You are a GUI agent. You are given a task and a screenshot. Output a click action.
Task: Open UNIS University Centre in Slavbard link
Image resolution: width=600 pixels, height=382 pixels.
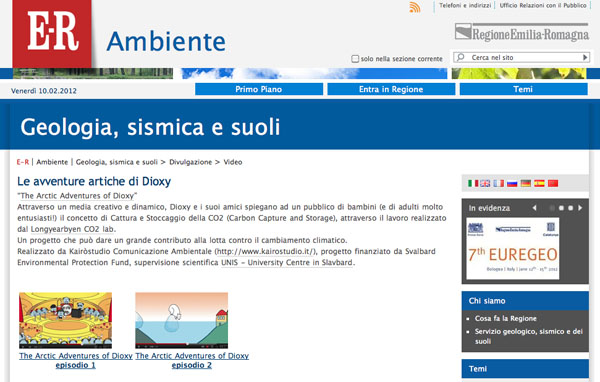pos(287,263)
